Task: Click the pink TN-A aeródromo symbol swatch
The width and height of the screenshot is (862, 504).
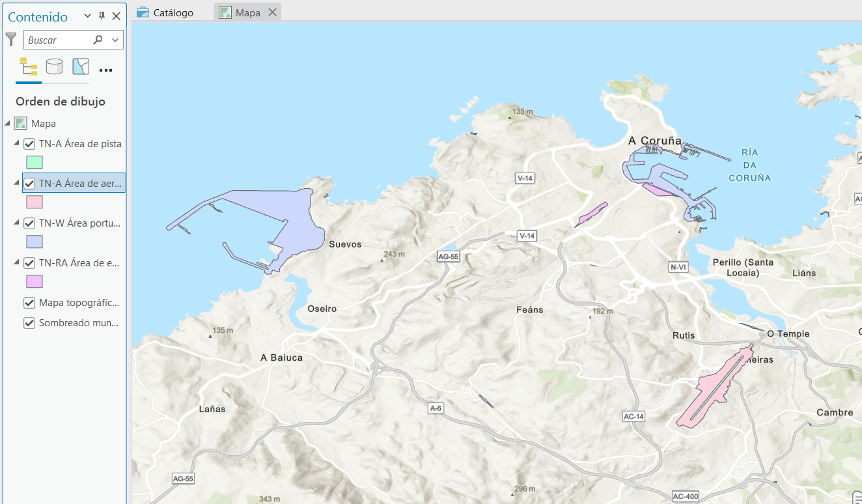Action: tap(35, 202)
